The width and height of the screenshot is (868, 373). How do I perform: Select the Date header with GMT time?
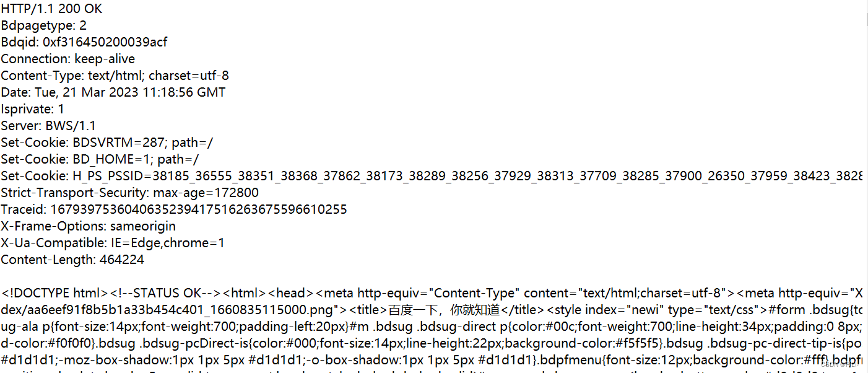(113, 92)
